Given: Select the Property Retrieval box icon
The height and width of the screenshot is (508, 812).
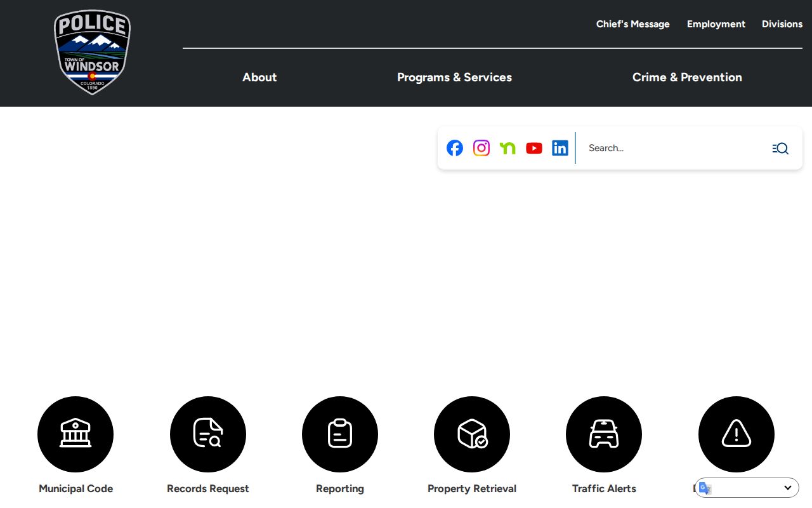Looking at the screenshot, I should (x=472, y=434).
